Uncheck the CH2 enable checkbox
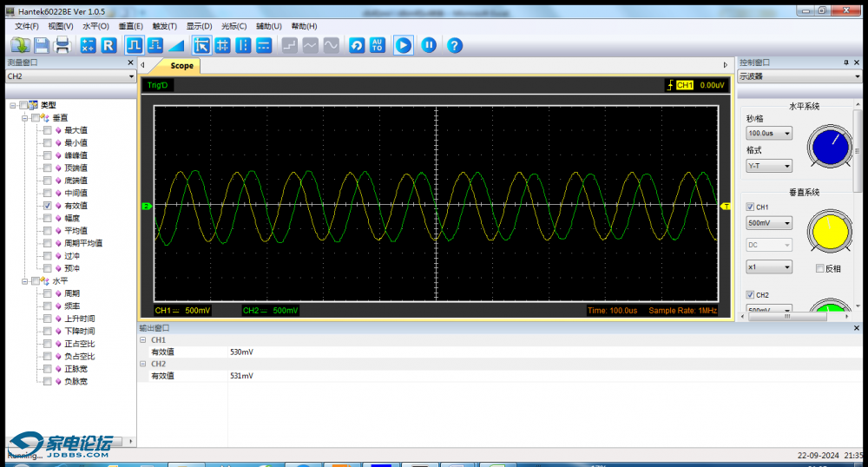This screenshot has width=868, height=467. click(750, 295)
